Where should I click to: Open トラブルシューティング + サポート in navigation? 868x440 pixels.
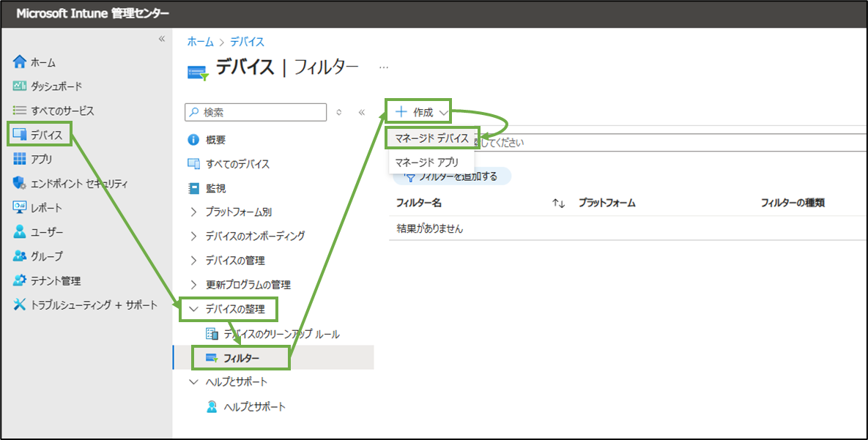94,305
